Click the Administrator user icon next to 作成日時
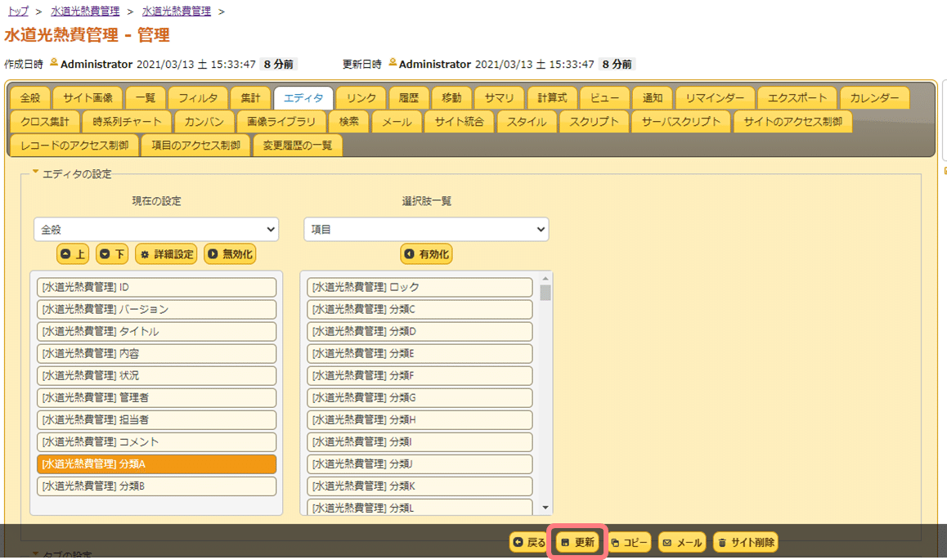 (x=52, y=61)
